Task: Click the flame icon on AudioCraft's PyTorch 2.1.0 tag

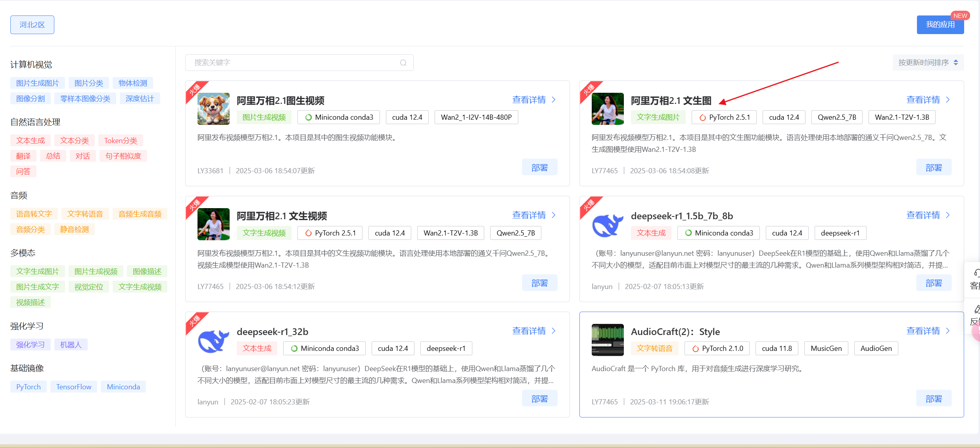Action: click(696, 348)
